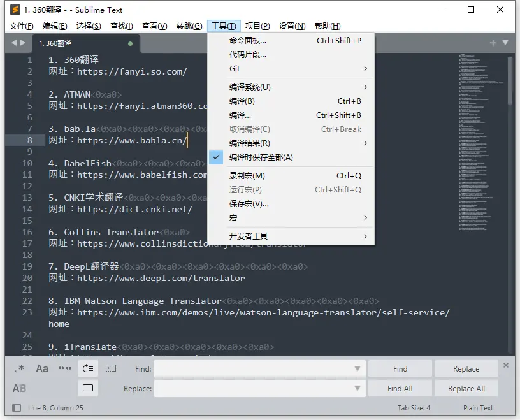
Task: Open 项目(P) menu
Action: point(257,26)
